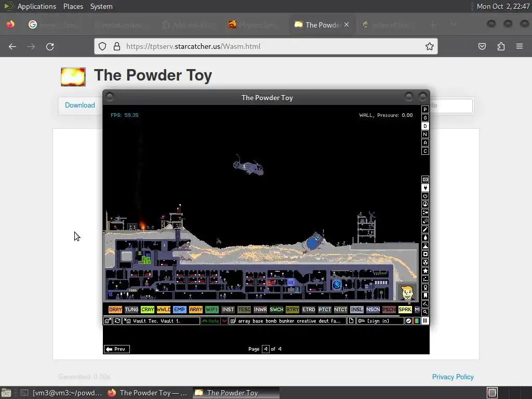532x399 pixels.
Task: Select the BTRY element
Action: point(292,310)
